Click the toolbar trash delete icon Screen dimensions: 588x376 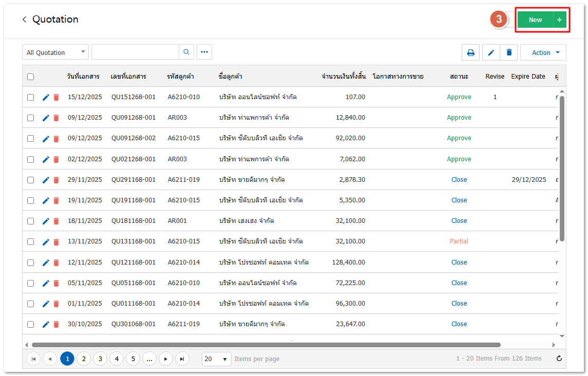509,52
